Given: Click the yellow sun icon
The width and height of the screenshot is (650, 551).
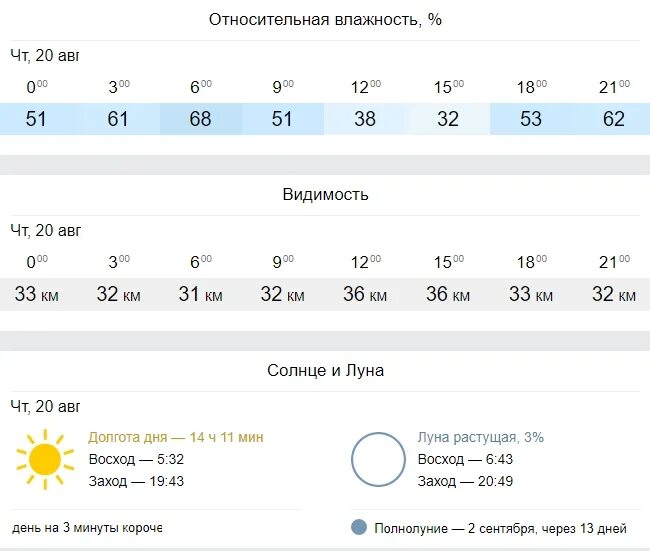Looking at the screenshot, I should pyautogui.click(x=45, y=459).
